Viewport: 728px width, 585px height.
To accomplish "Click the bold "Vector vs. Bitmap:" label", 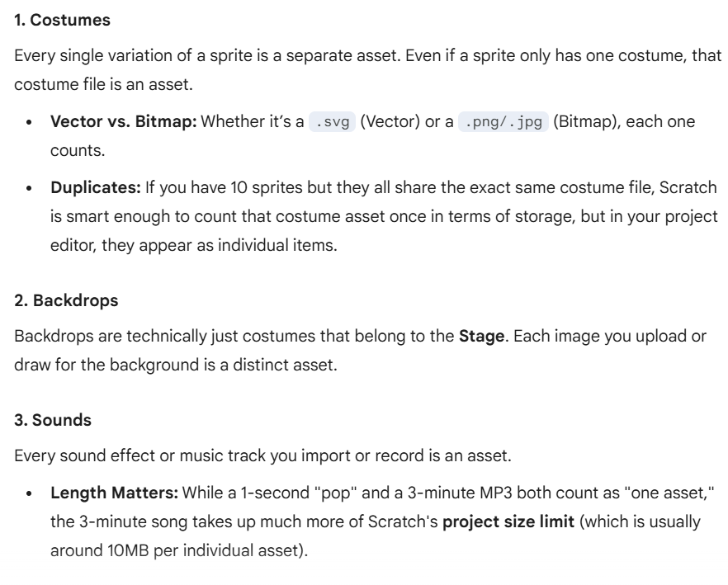I will [x=124, y=121].
